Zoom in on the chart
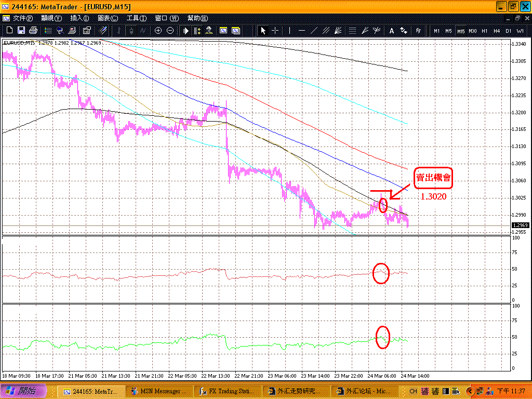This screenshot has width=532, height=399. coord(158,31)
